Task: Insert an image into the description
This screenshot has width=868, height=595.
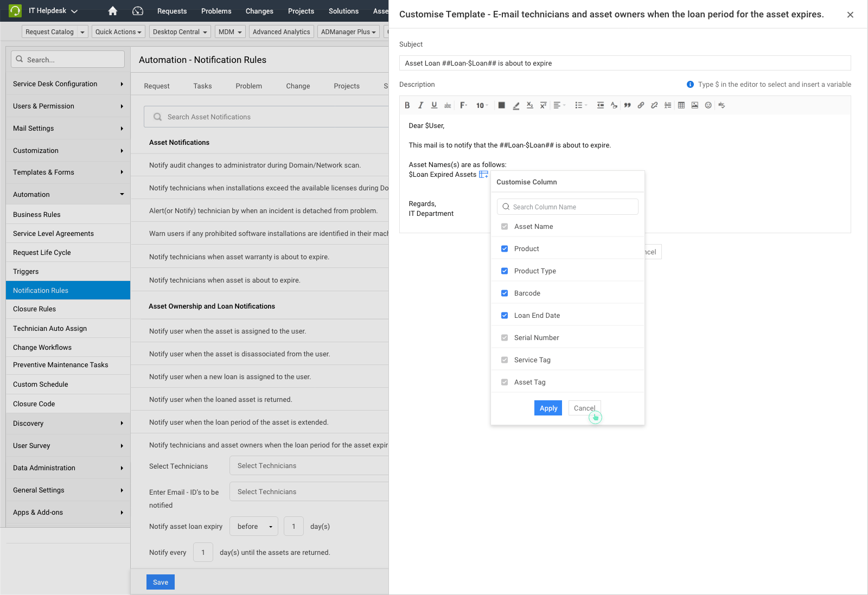Action: (x=694, y=105)
